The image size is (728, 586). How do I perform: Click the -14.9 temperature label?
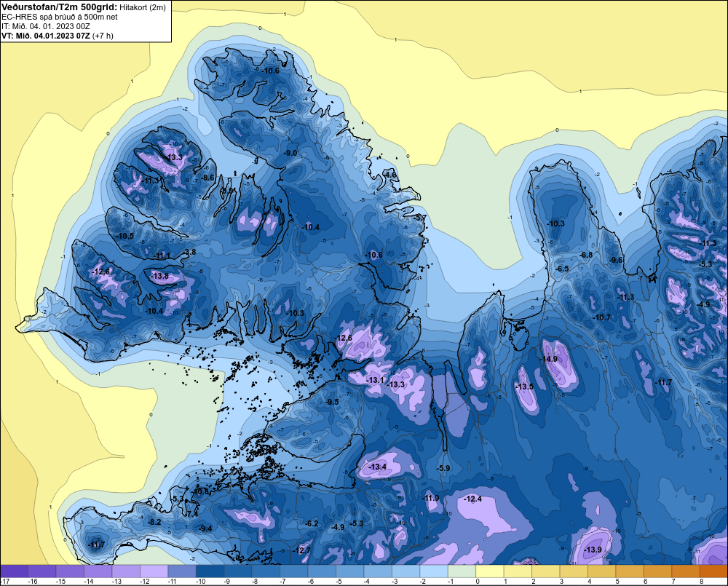pyautogui.click(x=549, y=359)
